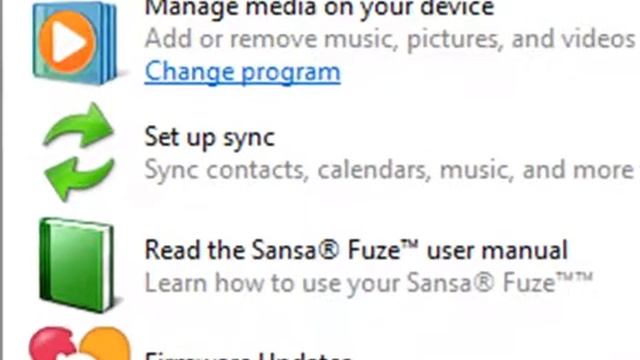640x360 pixels.
Task: Click the word 'Fuze' in manual title
Action: (374, 250)
